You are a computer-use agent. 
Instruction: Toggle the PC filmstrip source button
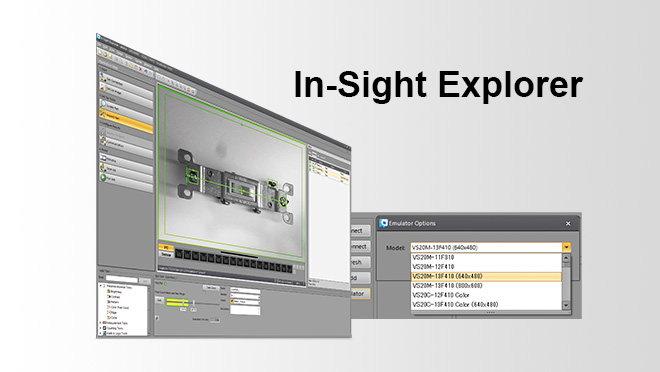[166, 247]
